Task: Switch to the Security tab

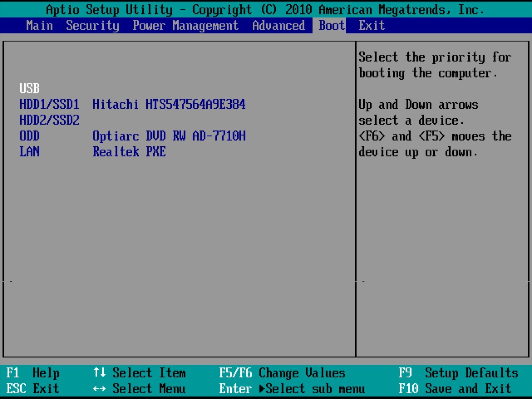Action: click(93, 25)
